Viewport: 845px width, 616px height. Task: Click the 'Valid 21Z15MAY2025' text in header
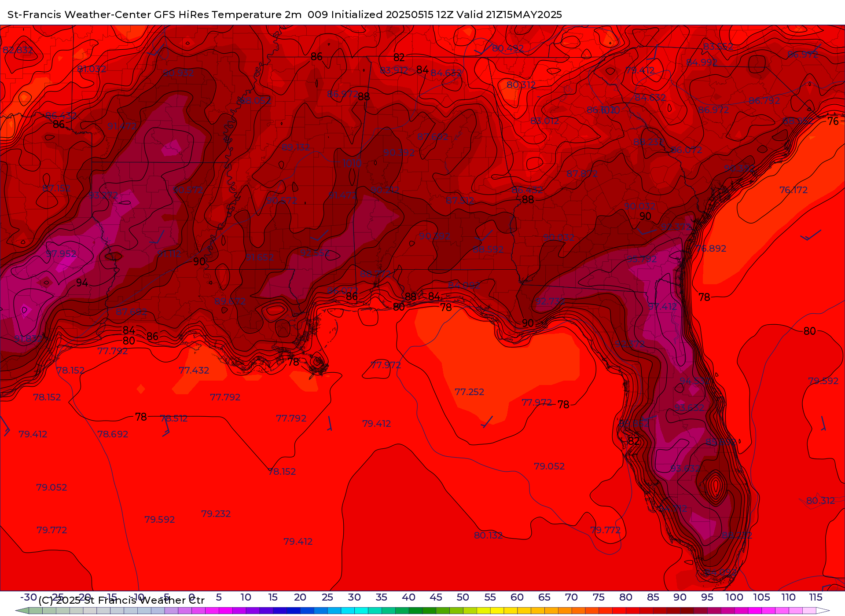509,15
